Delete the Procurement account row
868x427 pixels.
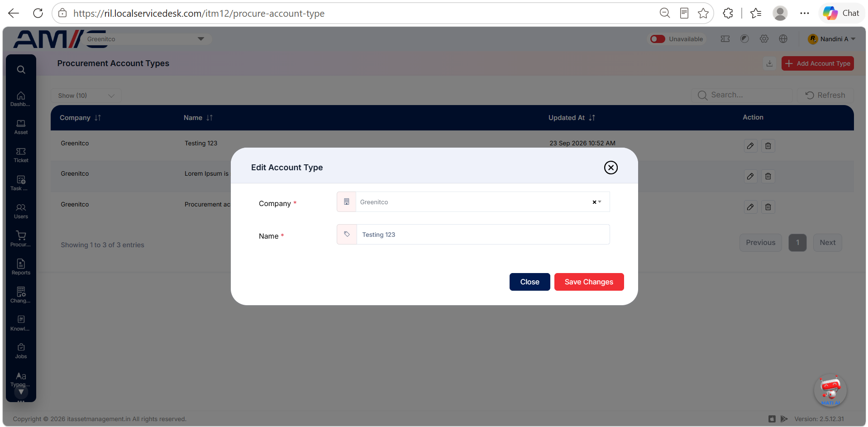click(x=768, y=207)
